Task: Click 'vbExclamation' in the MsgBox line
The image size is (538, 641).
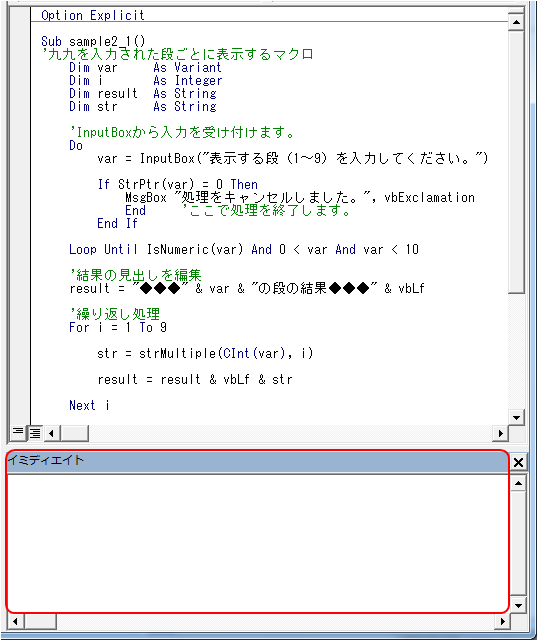Action: 429,198
